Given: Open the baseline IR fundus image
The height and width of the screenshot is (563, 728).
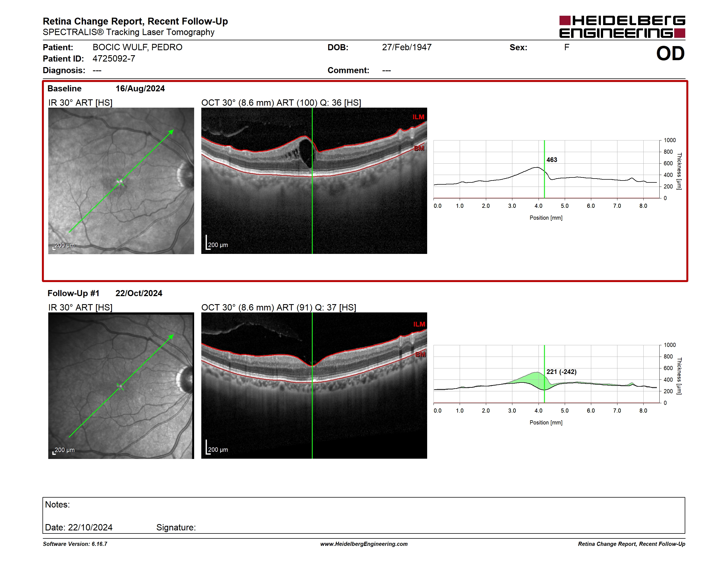Looking at the screenshot, I should click(x=121, y=181).
